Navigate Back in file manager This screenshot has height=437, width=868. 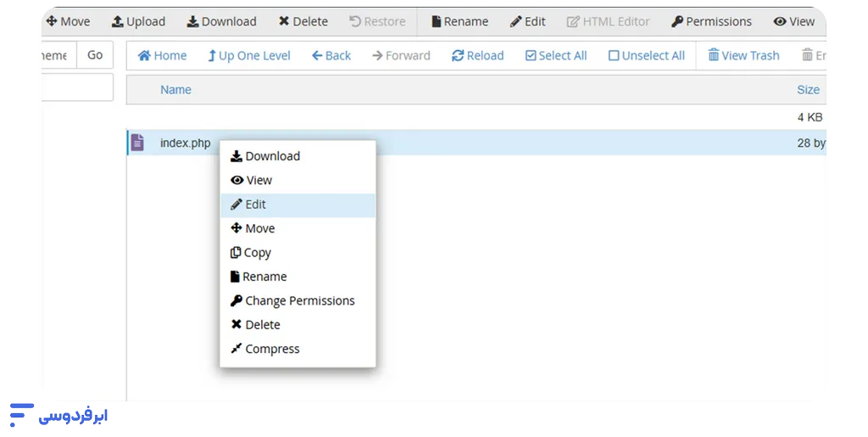331,55
